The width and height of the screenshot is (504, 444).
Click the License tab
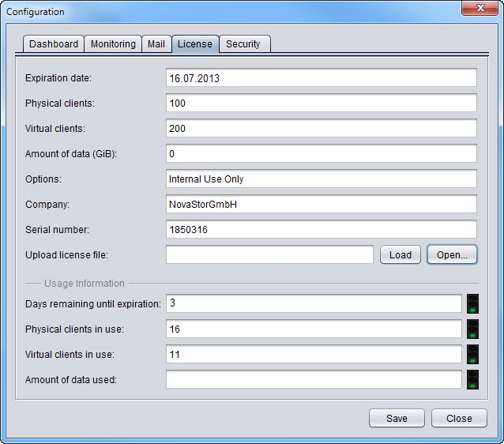tap(195, 43)
